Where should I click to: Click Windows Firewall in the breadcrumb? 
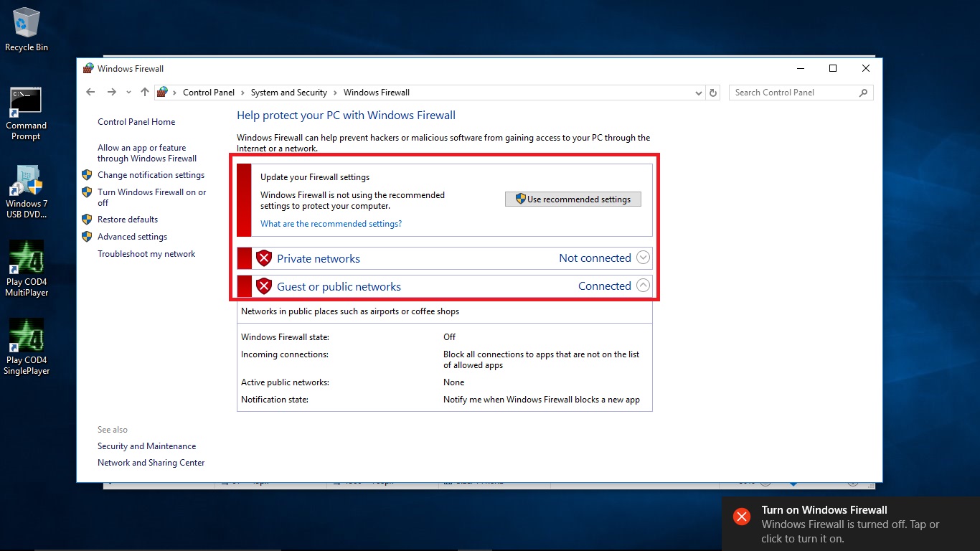tap(377, 93)
